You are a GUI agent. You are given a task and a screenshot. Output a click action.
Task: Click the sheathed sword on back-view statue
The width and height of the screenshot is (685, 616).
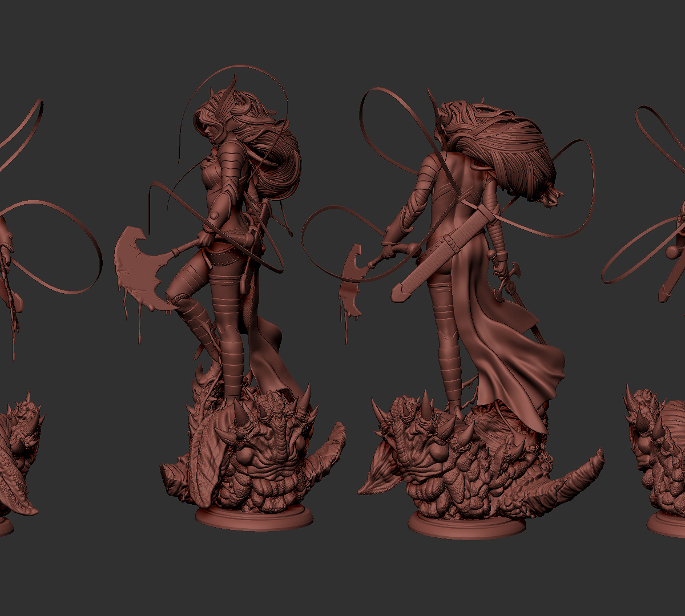[x=444, y=254]
